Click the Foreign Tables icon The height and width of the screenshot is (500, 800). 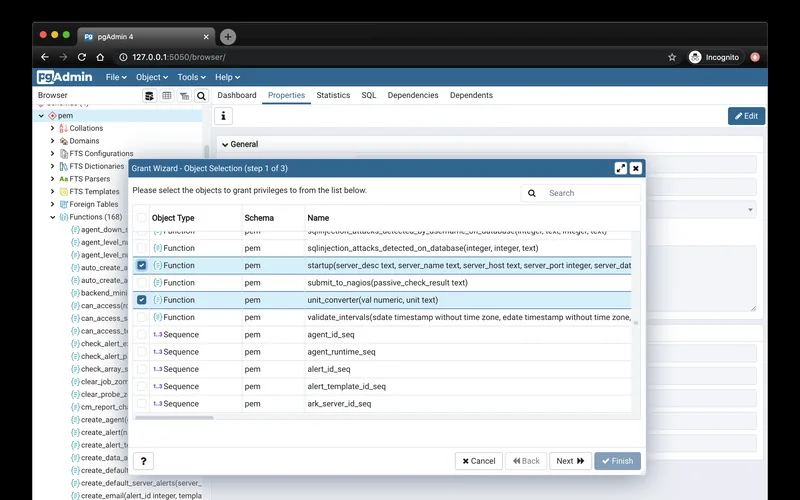point(63,204)
